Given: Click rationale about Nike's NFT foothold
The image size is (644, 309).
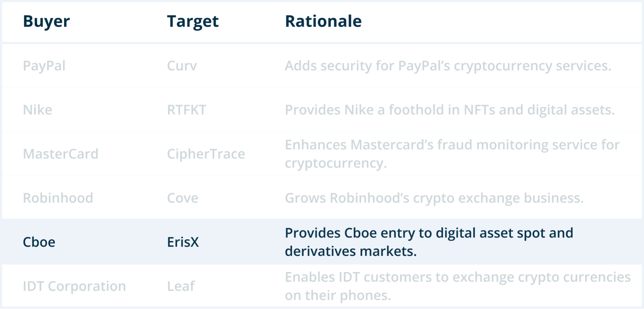Looking at the screenshot, I should (x=450, y=110).
